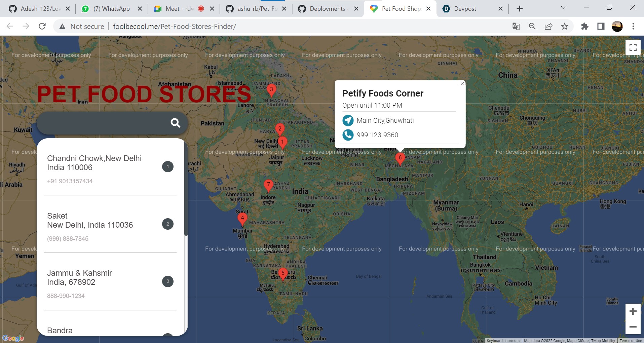The image size is (644, 343).
Task: Click the PET FOOD STORES heading
Action: (144, 94)
